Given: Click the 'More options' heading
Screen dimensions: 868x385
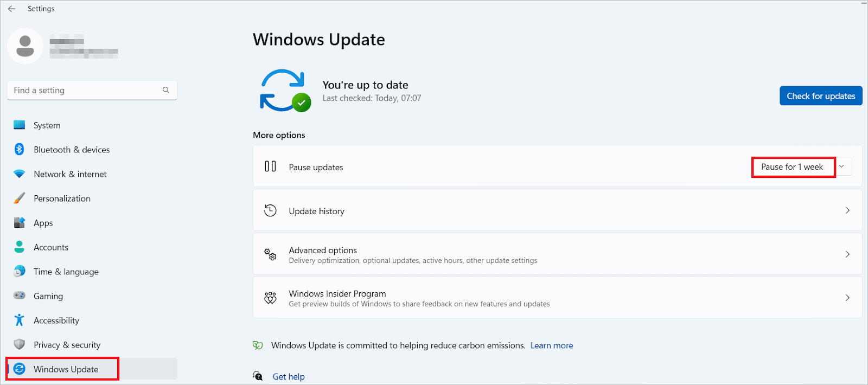Looking at the screenshot, I should (279, 135).
